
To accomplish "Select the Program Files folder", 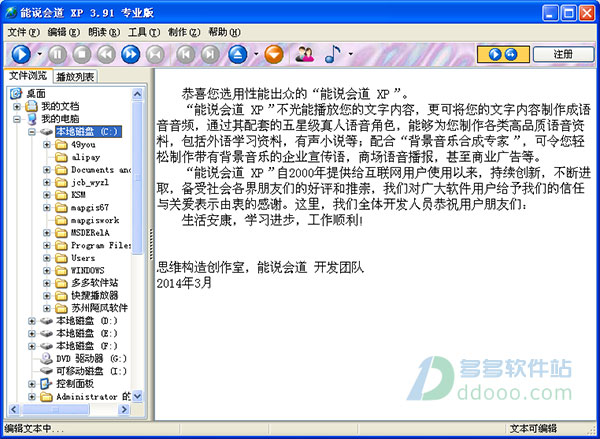I will [101, 245].
